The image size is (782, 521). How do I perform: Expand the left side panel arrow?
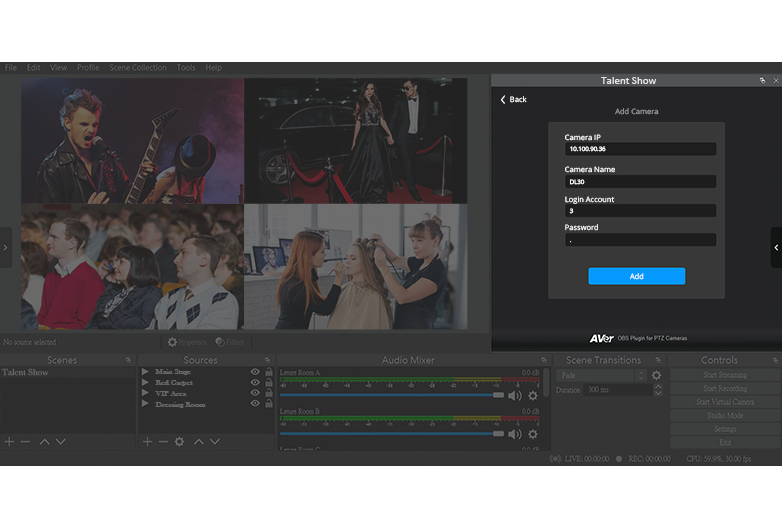point(5,247)
